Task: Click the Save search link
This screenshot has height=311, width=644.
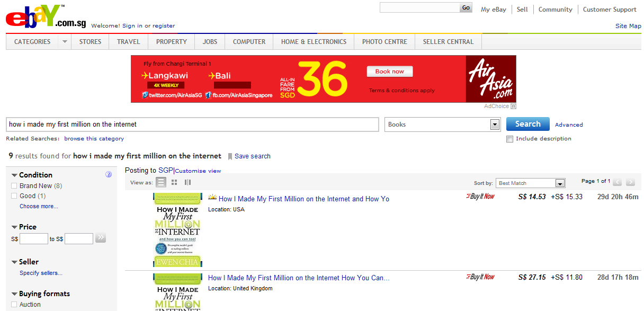Action: click(253, 156)
